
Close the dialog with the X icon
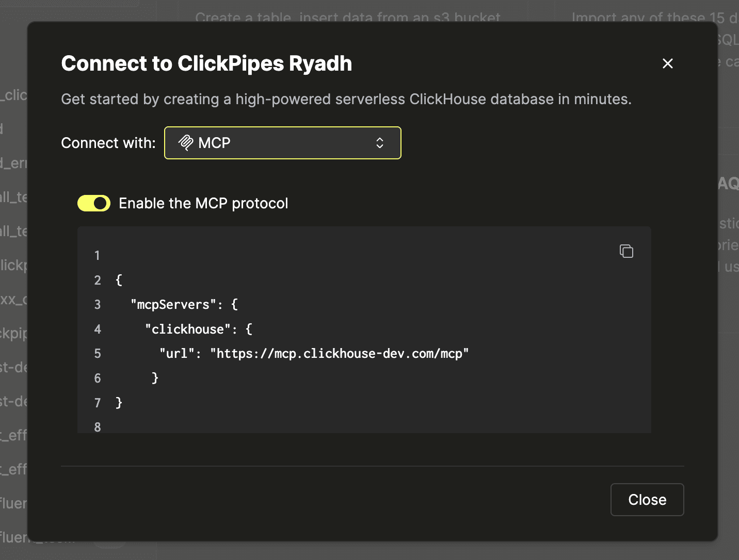point(667,63)
